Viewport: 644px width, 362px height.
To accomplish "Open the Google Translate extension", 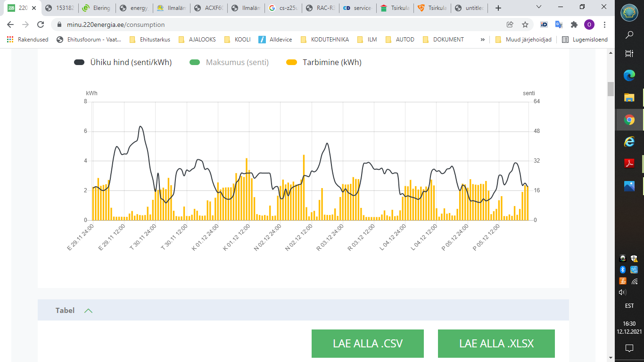I will [x=559, y=25].
